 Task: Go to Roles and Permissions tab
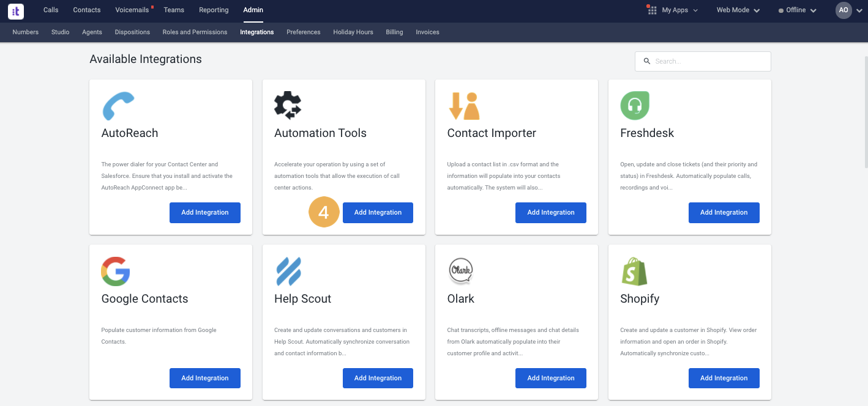coord(195,32)
